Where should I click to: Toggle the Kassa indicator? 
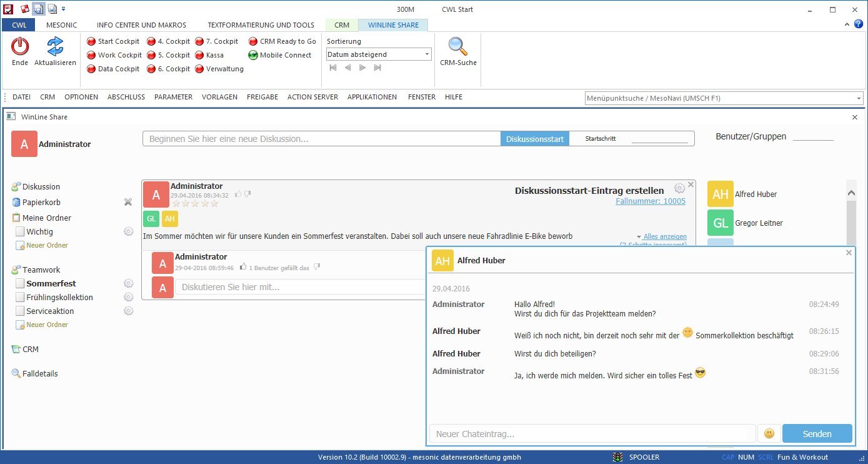(199, 55)
